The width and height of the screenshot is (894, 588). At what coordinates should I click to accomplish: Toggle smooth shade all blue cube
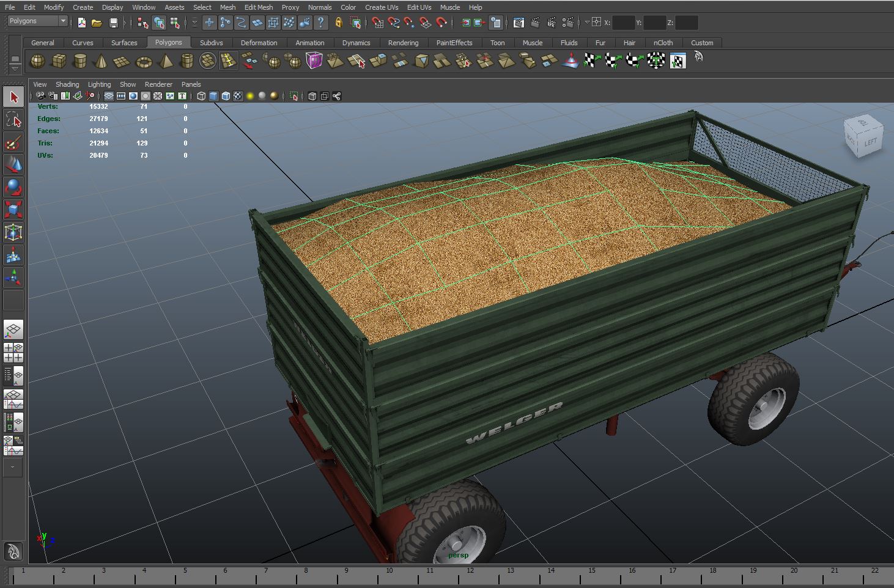tap(213, 96)
